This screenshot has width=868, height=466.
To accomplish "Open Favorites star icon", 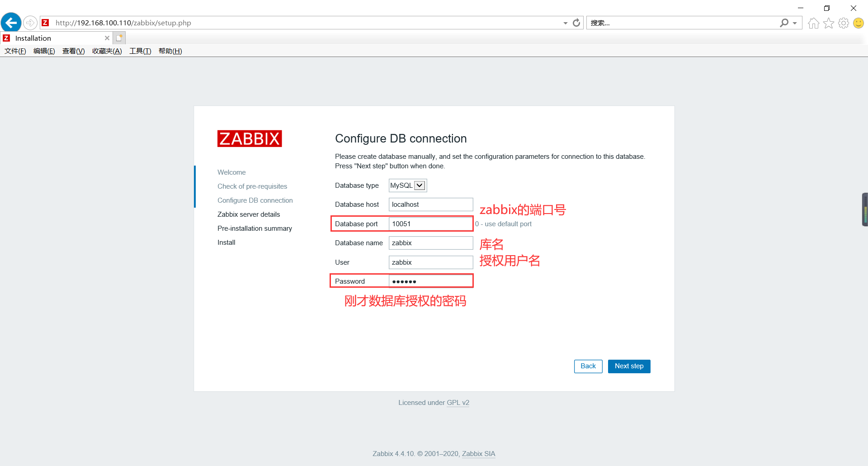I will (x=829, y=23).
